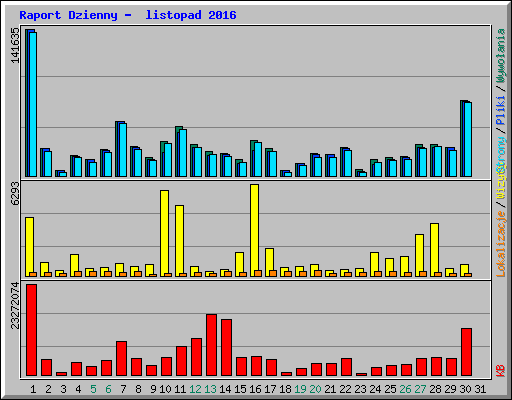
Task: Click the red KB bar for day 7
Action: coord(122,358)
